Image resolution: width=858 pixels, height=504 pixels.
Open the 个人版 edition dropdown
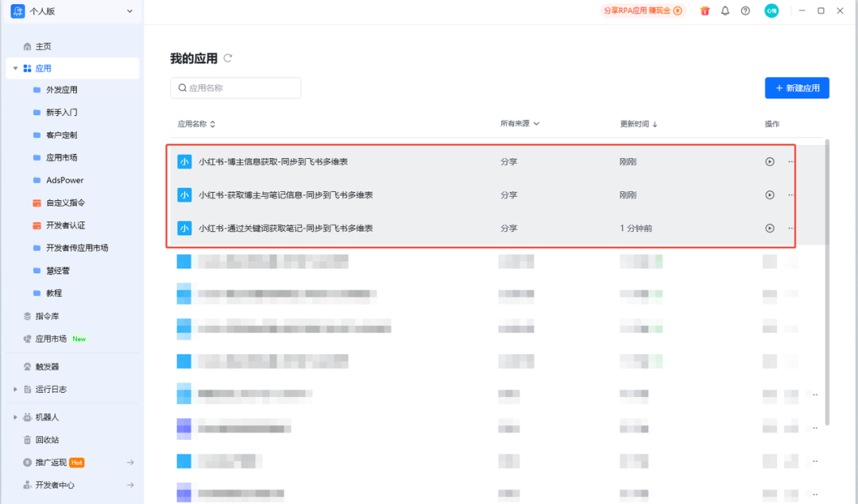point(129,11)
